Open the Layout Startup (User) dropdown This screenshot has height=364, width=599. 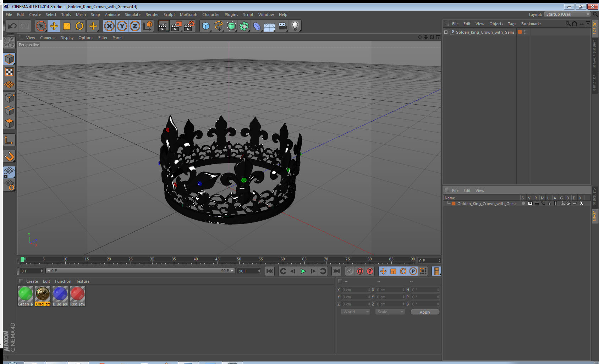coord(567,14)
